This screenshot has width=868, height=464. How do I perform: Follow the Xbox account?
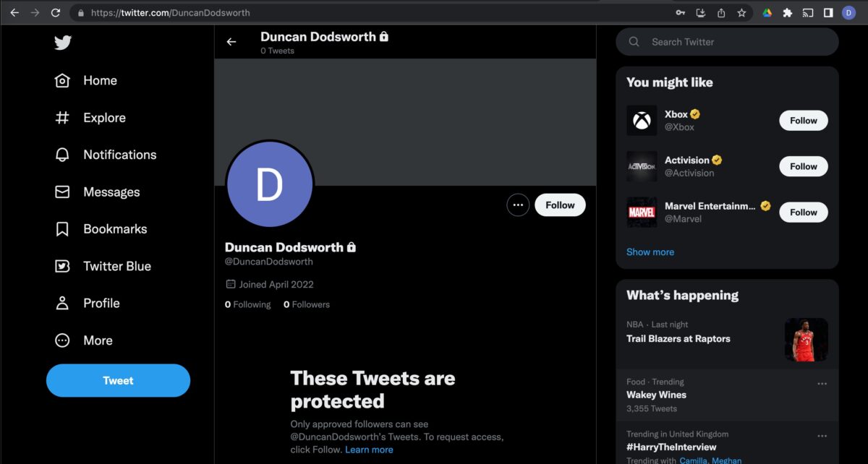tap(803, 121)
